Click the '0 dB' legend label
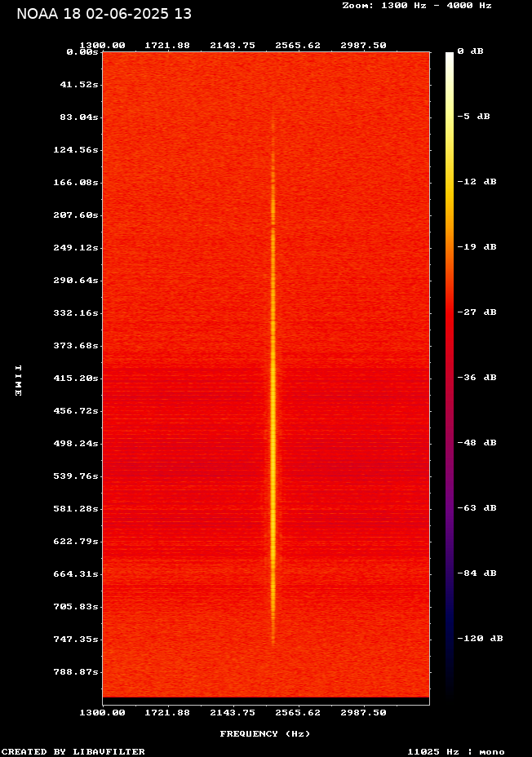Screen dimensions: 532x757 pyautogui.click(x=470, y=51)
